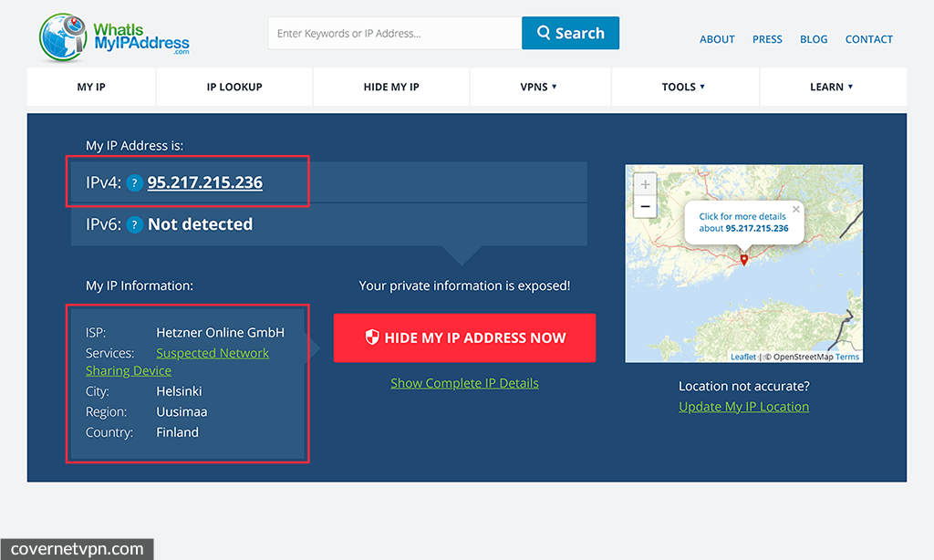This screenshot has height=560, width=934.
Task: Select the MY IP menu item
Action: (x=91, y=87)
